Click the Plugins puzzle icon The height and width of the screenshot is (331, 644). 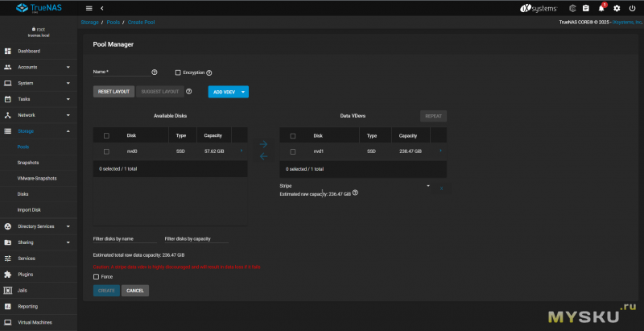(x=7, y=275)
